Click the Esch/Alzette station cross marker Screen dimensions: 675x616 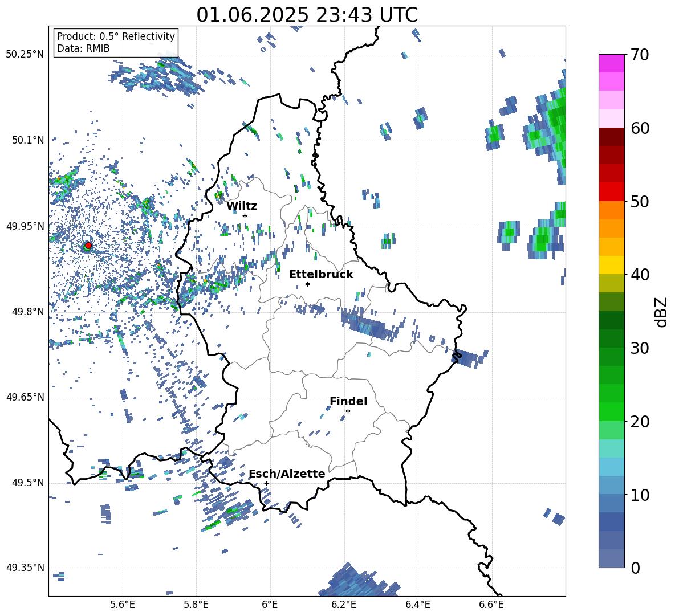(266, 483)
